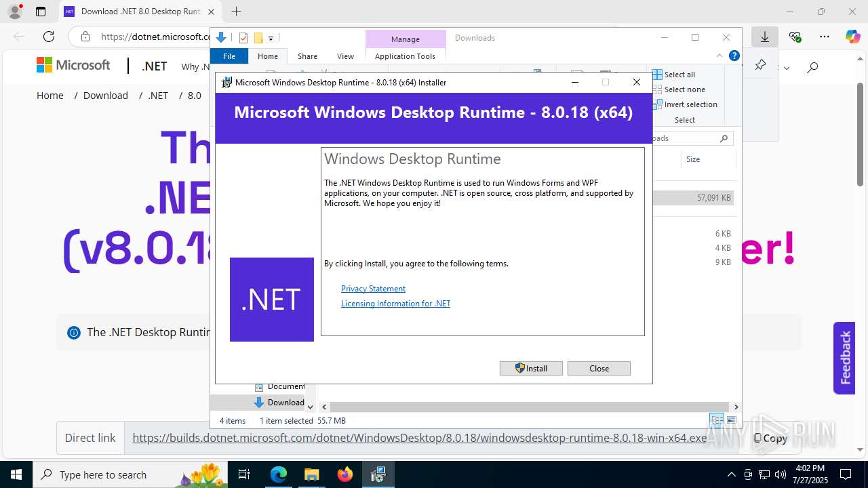Go to Home breadcrumb link
Viewport: 868px width, 488px height.
click(50, 96)
